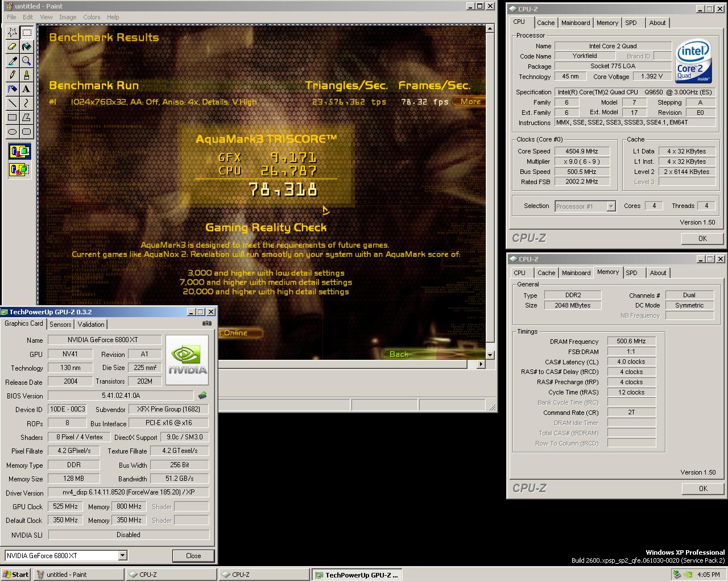Open CPU tab in lower CPU-Z window
728x582 pixels.
click(x=520, y=273)
